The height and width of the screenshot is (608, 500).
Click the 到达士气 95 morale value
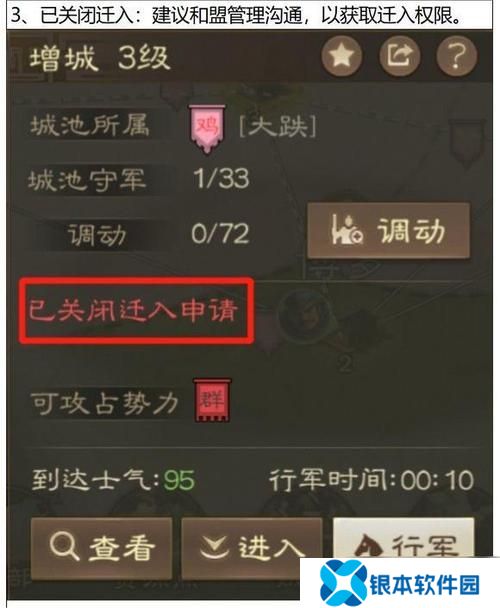(x=179, y=481)
